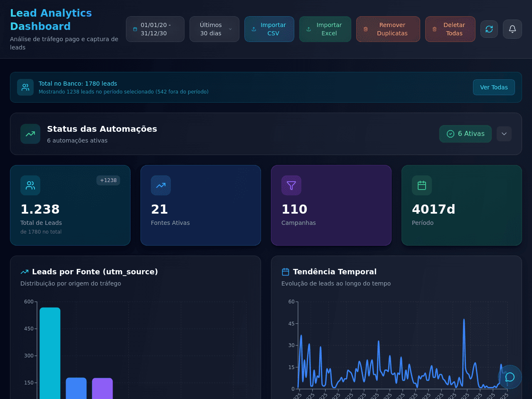The image size is (532, 399).
Task: Click the Importar CSV button
Action: click(x=269, y=29)
